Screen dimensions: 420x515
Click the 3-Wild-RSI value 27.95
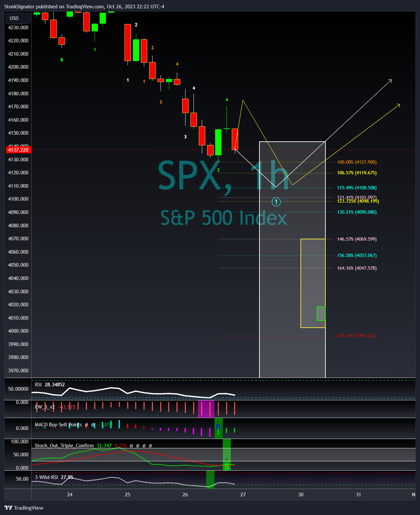click(x=67, y=477)
